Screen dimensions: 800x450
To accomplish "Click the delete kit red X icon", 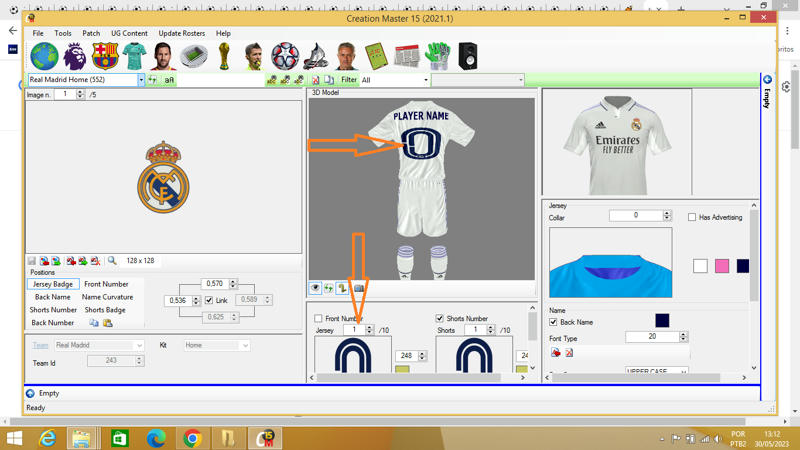I will coord(316,80).
